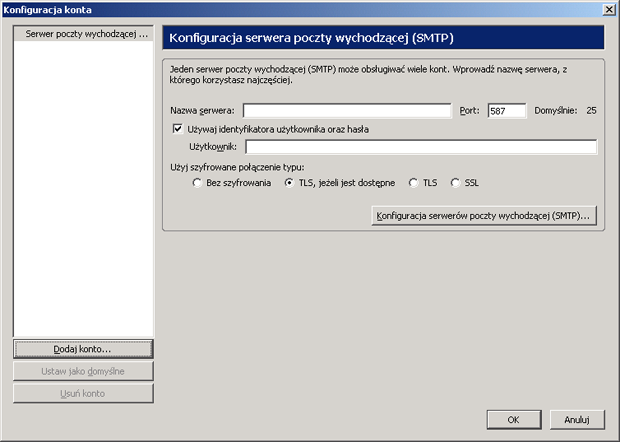Click the blue SMTP configuration header banner
The height and width of the screenshot is (442, 620).
[x=385, y=38]
